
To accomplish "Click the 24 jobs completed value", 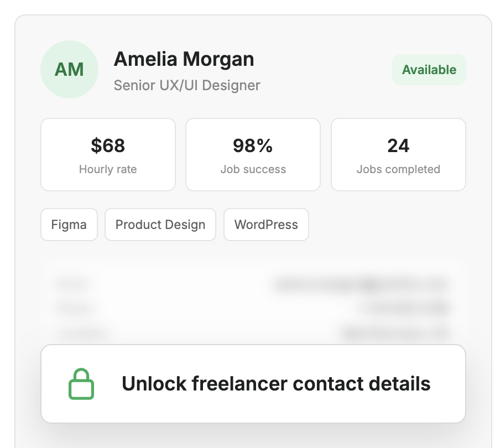I will 398,145.
